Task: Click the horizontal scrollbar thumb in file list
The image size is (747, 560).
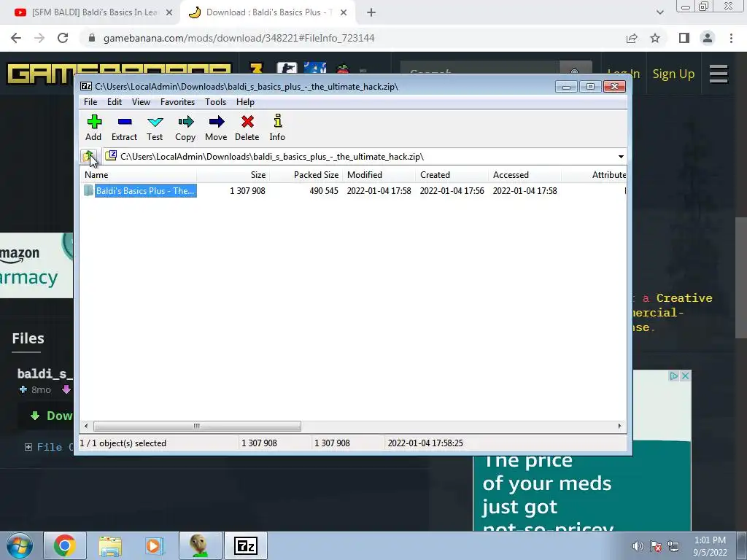Action: [197, 426]
